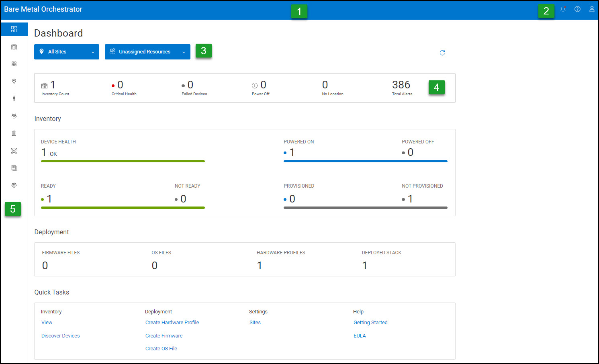599x364 pixels.
Task: Open the scan target icon in the sidebar
Action: 14,151
